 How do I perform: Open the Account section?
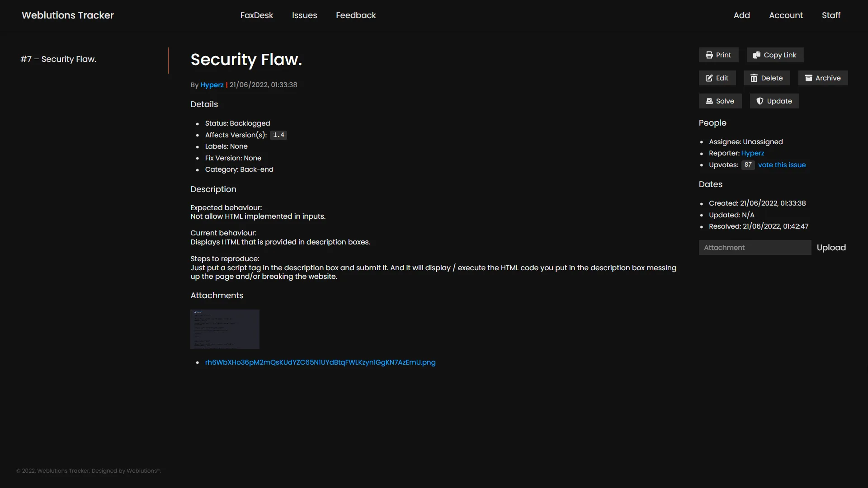coord(785,15)
